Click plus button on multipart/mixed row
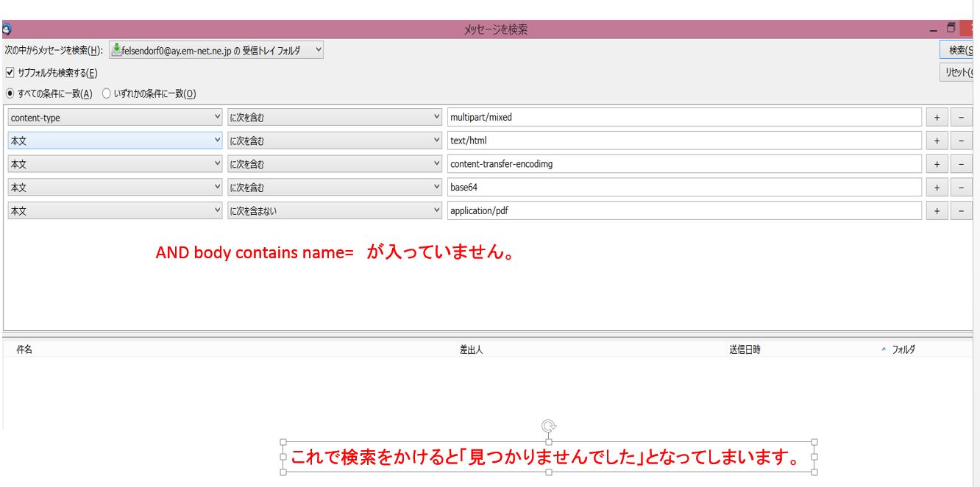The image size is (980, 487). coord(937,118)
